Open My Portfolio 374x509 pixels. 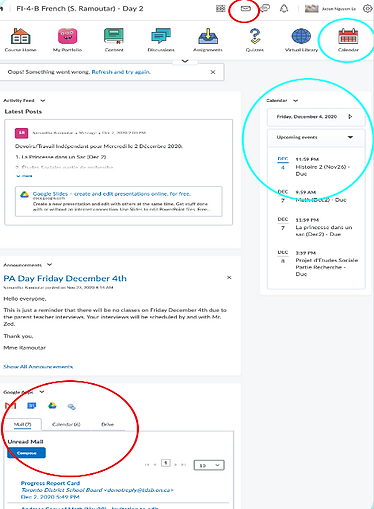click(x=67, y=40)
